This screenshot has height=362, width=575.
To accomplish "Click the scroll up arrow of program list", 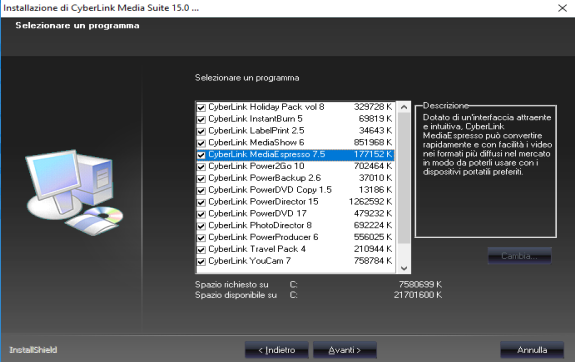I will coord(404,107).
